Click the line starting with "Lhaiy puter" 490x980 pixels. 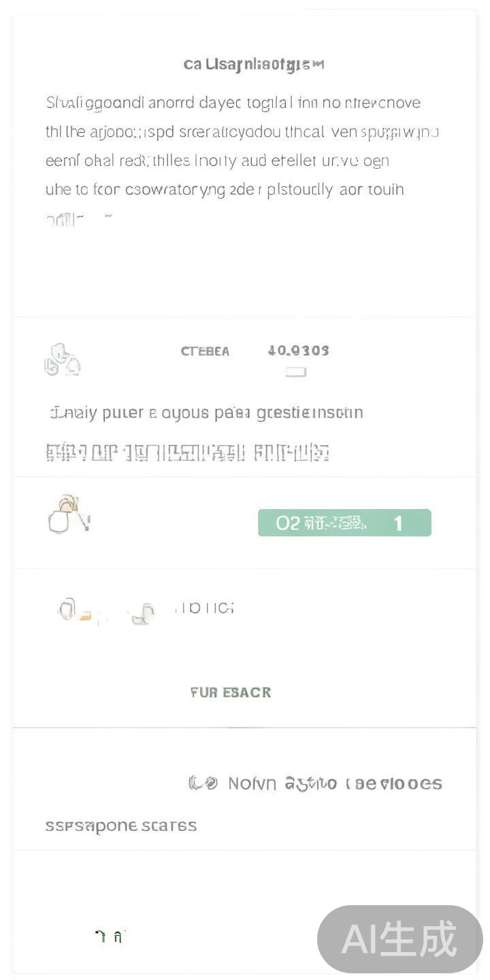click(x=206, y=412)
